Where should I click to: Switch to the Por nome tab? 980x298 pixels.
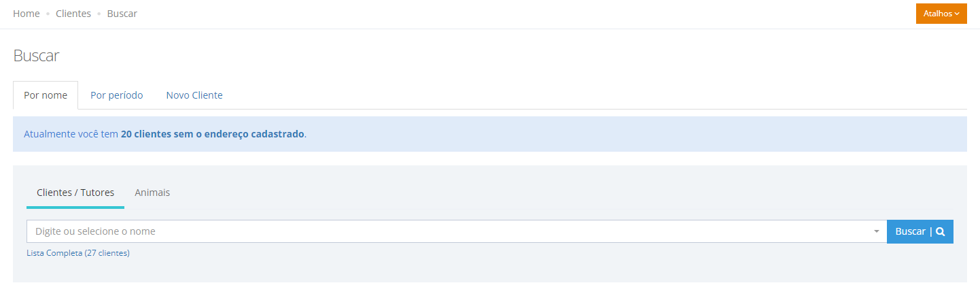coord(46,95)
